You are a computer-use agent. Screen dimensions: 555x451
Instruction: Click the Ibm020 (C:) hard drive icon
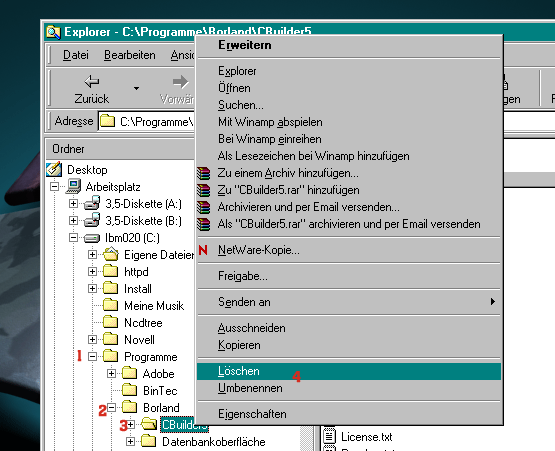point(92,238)
